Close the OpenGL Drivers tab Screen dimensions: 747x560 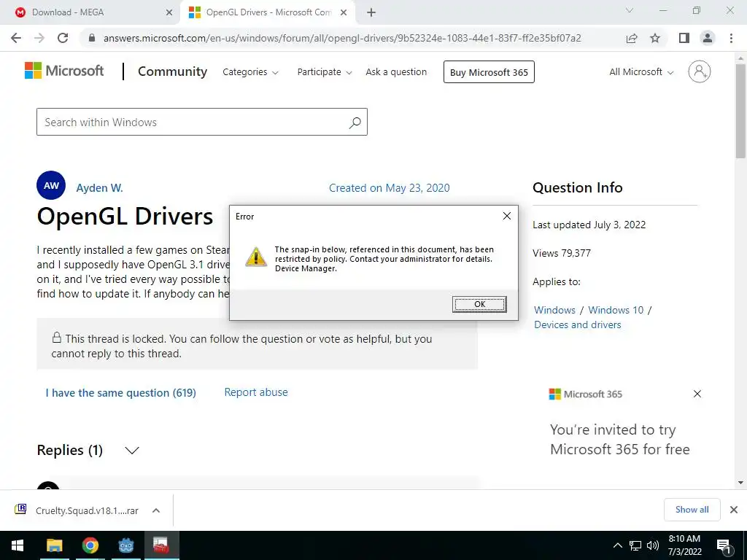pyautogui.click(x=344, y=13)
